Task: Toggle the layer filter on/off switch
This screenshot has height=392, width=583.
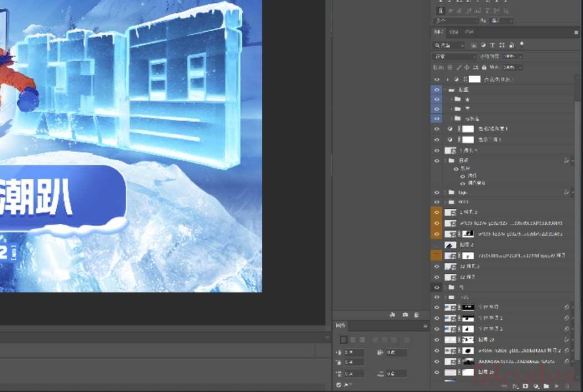Action: (522, 44)
